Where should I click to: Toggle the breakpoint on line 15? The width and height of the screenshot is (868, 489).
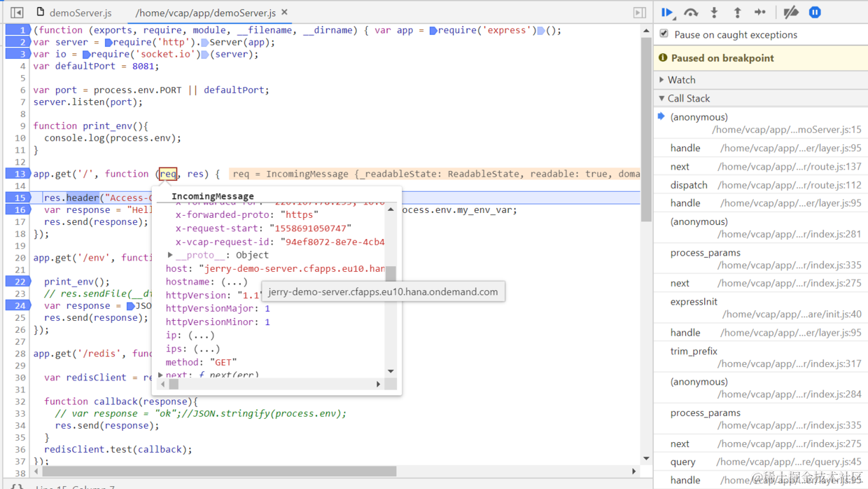(18, 198)
